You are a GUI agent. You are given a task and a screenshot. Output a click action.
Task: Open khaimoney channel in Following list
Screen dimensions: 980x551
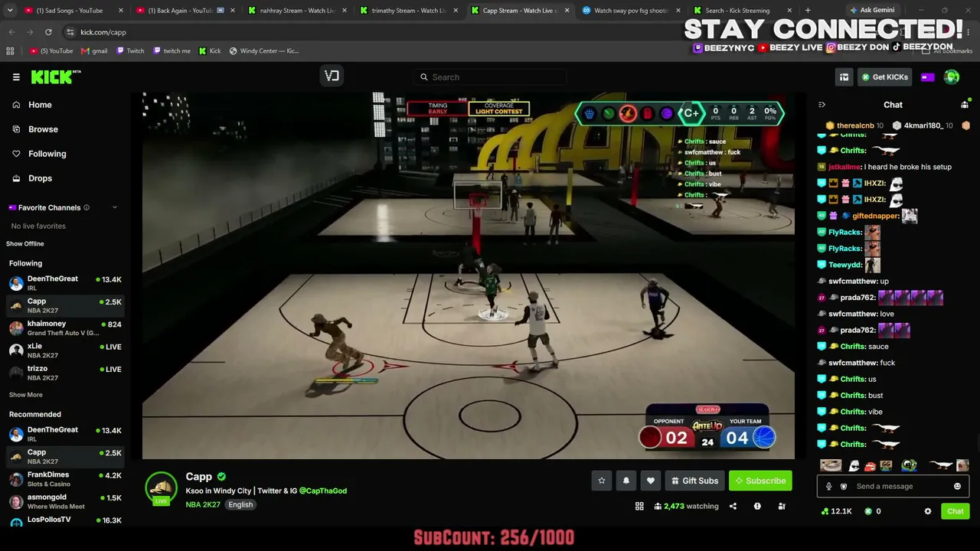tap(65, 328)
